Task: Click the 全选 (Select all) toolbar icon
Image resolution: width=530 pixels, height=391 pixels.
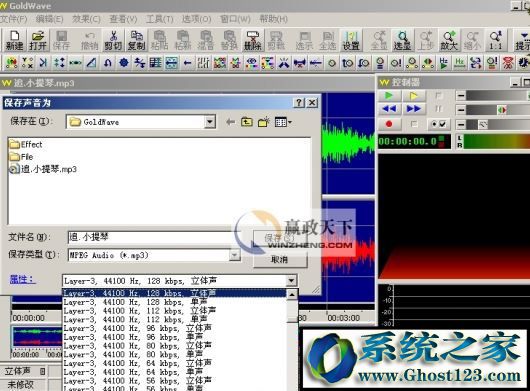Action: point(328,40)
